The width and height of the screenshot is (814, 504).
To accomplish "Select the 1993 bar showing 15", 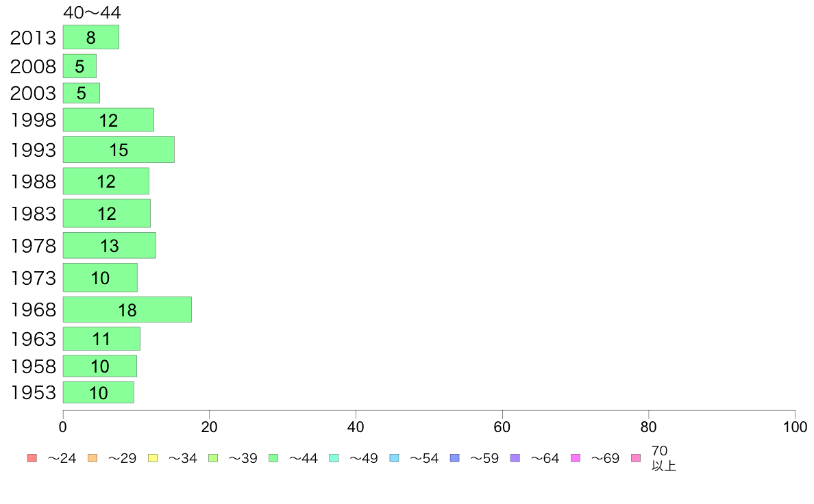I will click(x=119, y=149).
